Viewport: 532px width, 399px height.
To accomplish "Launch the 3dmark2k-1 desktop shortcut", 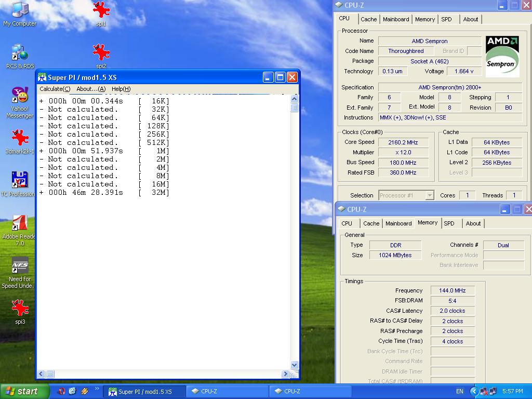I will tap(20, 141).
